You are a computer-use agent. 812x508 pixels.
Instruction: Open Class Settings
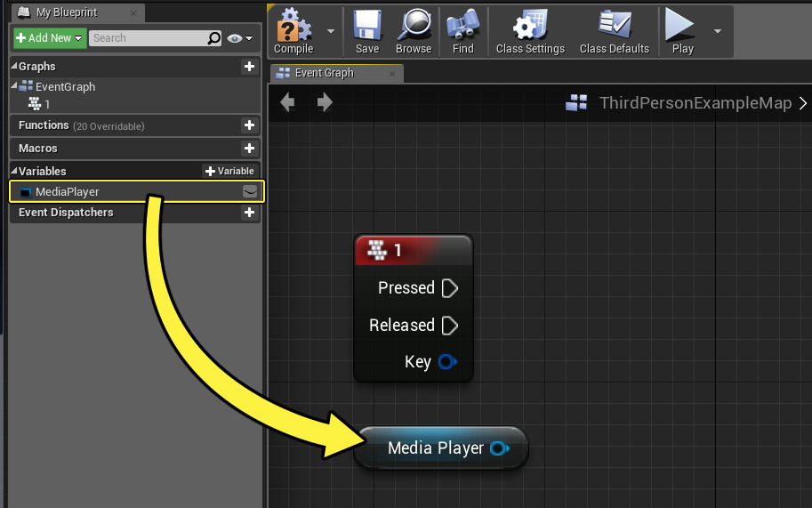(530, 31)
